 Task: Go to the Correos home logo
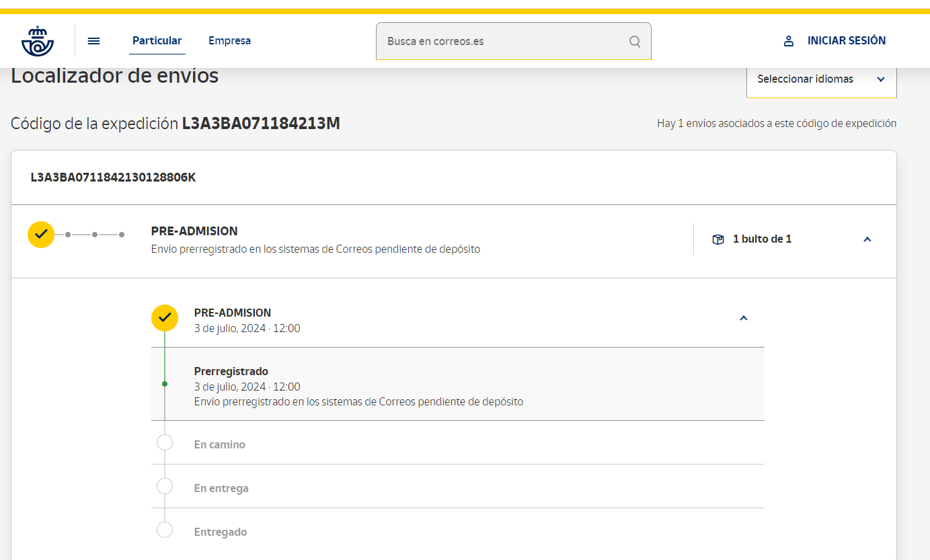click(x=38, y=41)
